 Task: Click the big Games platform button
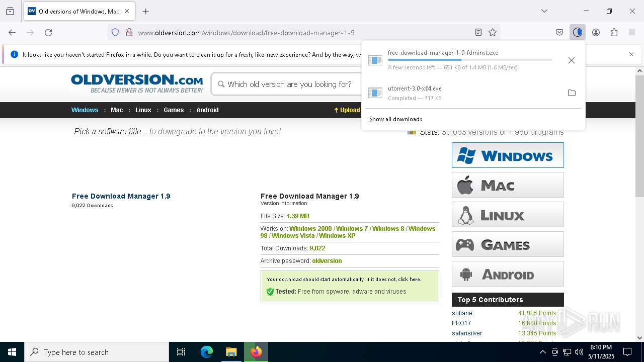point(508,244)
